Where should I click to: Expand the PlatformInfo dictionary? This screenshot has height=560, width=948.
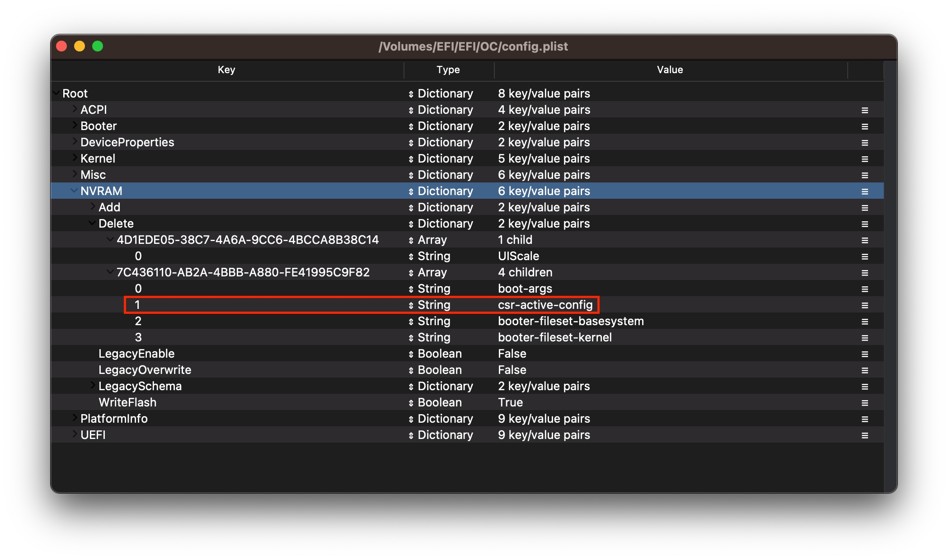(75, 418)
